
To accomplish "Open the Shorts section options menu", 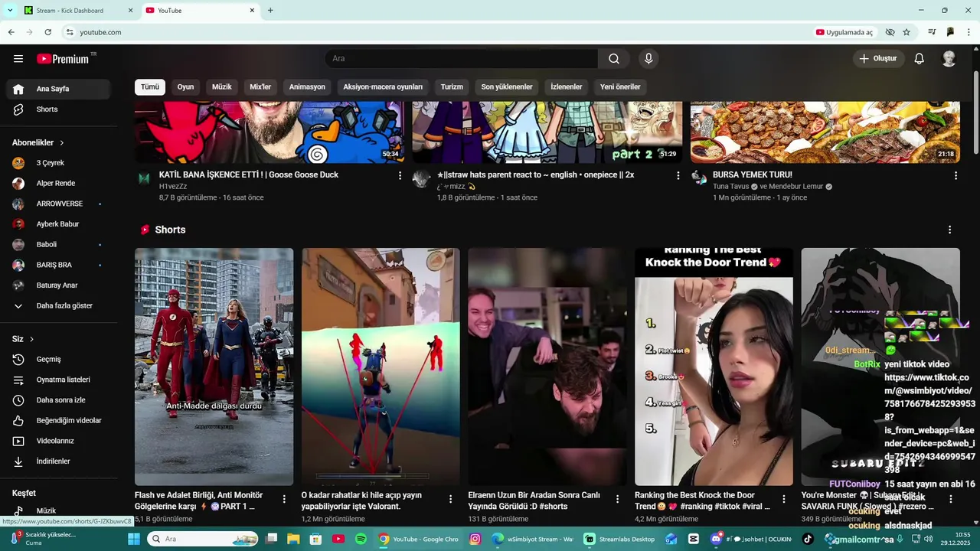I will (949, 230).
